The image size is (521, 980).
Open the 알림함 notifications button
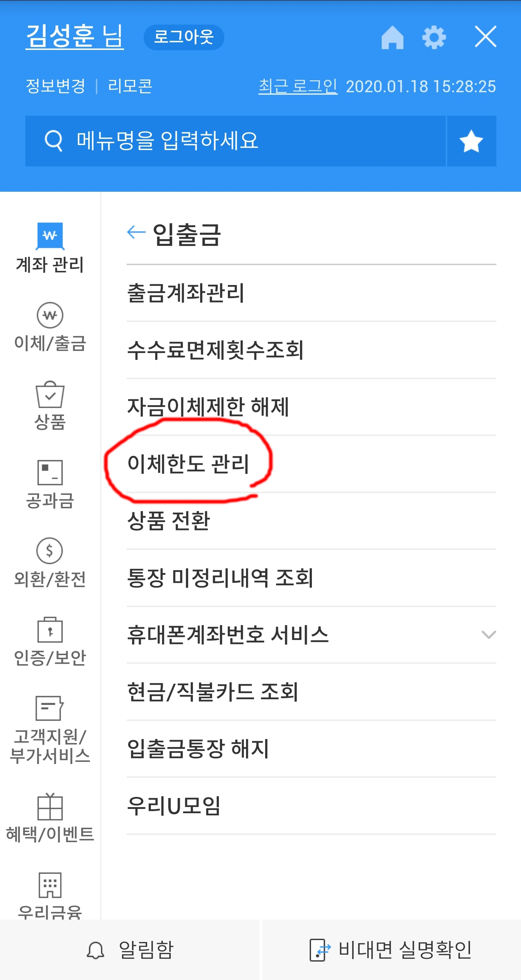130,950
